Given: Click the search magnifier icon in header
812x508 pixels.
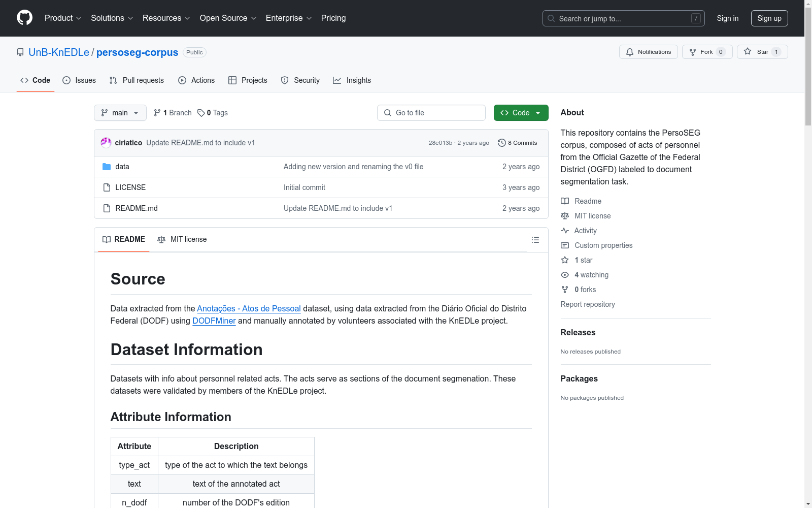Looking at the screenshot, I should [551, 18].
